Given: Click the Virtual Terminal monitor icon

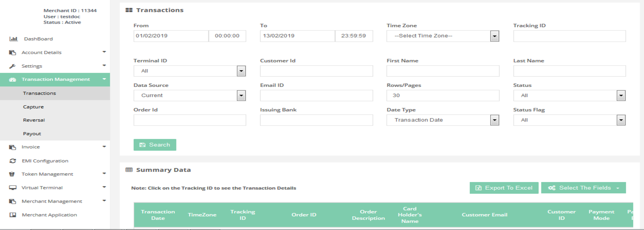Looking at the screenshot, I should point(13,188).
